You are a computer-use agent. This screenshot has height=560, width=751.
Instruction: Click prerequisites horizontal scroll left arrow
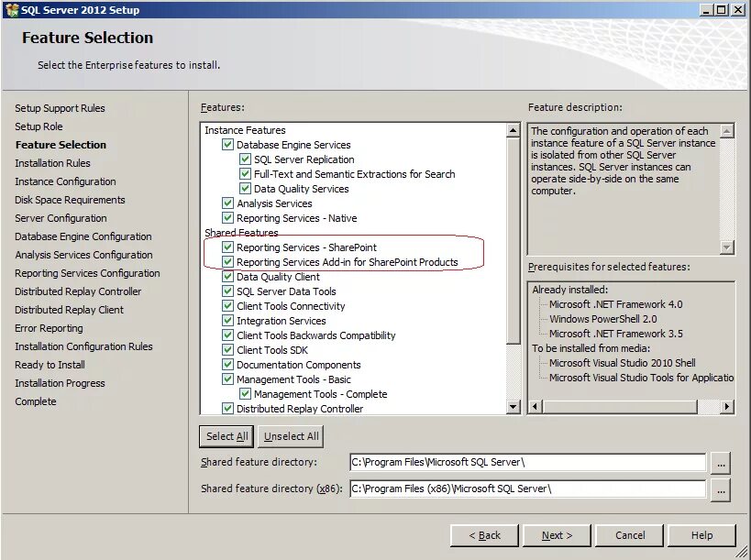click(536, 407)
